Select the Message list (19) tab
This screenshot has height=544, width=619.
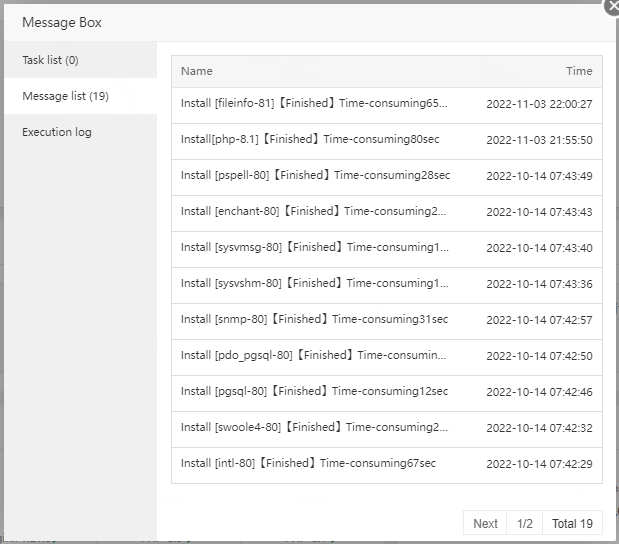pyautogui.click(x=65, y=96)
